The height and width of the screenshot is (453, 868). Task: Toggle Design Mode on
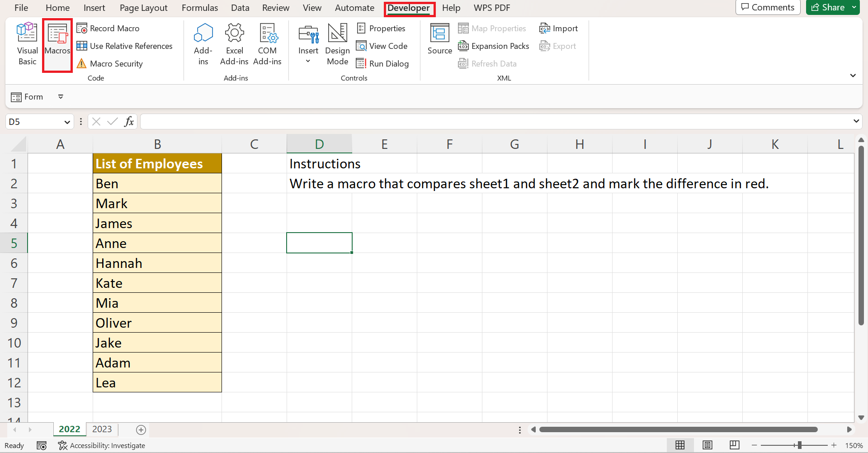click(337, 44)
